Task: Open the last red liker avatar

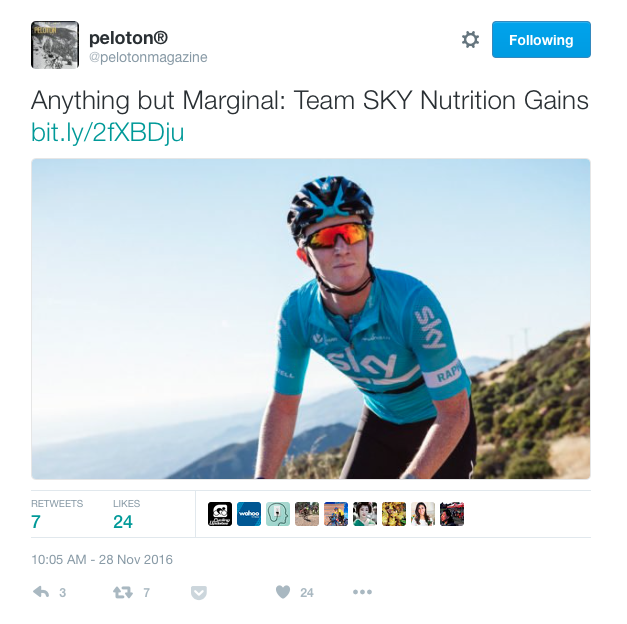Action: (x=452, y=514)
